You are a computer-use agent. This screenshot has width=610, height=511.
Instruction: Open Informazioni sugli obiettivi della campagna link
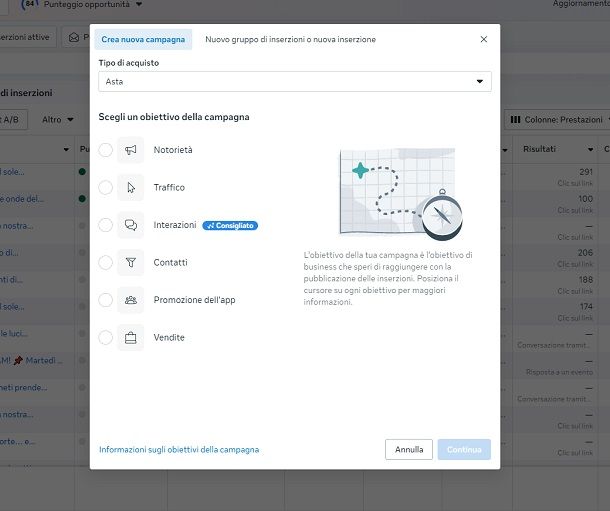[179, 450]
